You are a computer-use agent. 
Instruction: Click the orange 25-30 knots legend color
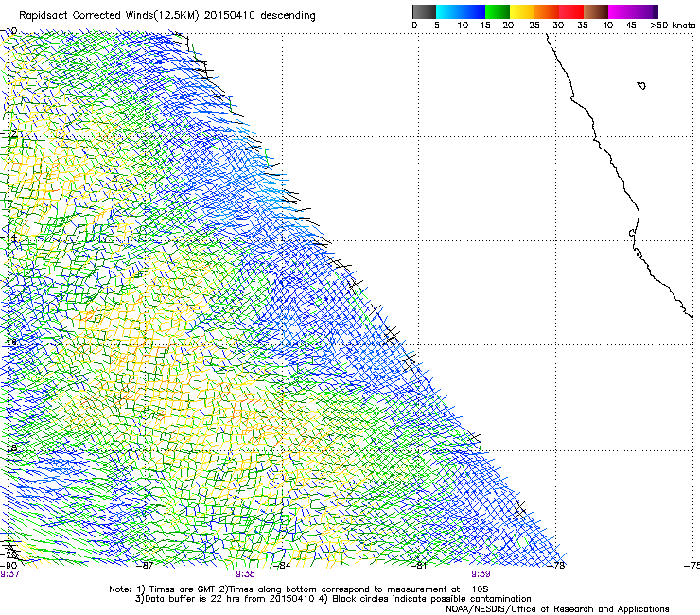[x=547, y=11]
